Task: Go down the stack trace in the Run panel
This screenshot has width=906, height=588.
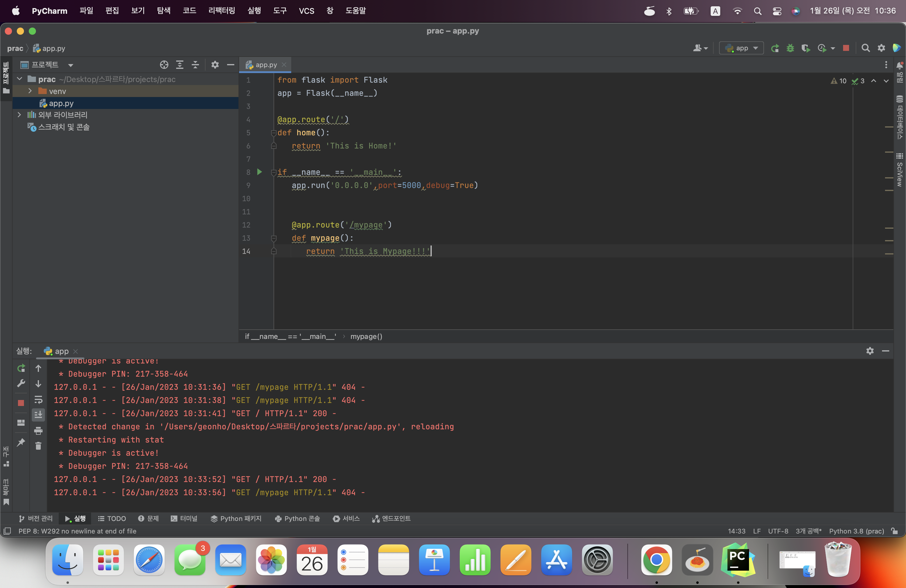Action: (38, 384)
